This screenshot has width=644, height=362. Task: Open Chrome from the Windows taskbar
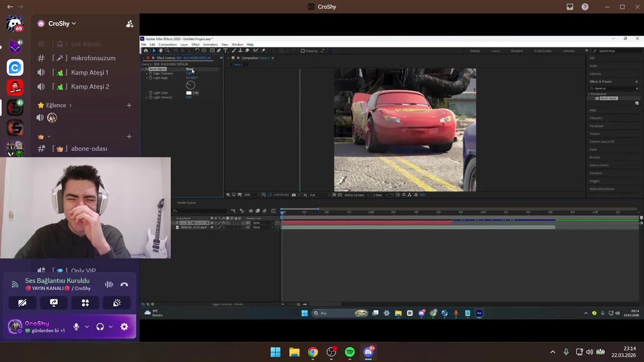(x=313, y=352)
